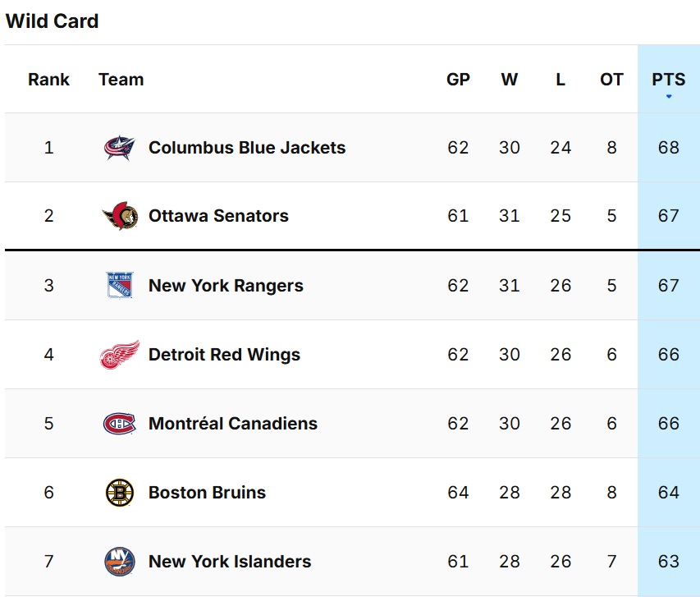Open New York Islanders team page
The height and width of the screenshot is (597, 700).
230,562
